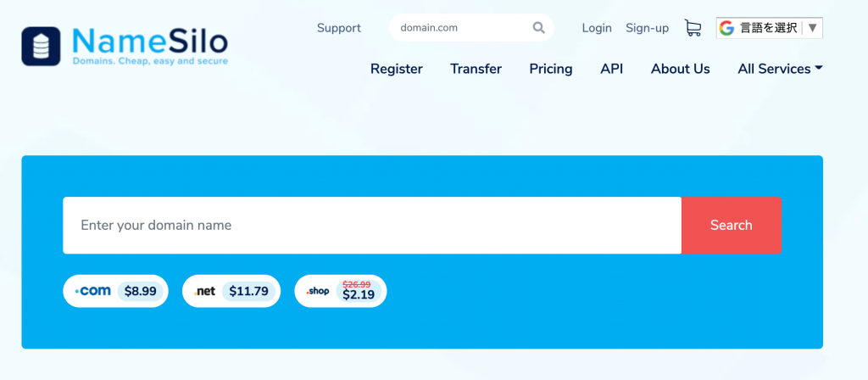The width and height of the screenshot is (868, 380).
Task: Open the About Us page
Action: [680, 69]
